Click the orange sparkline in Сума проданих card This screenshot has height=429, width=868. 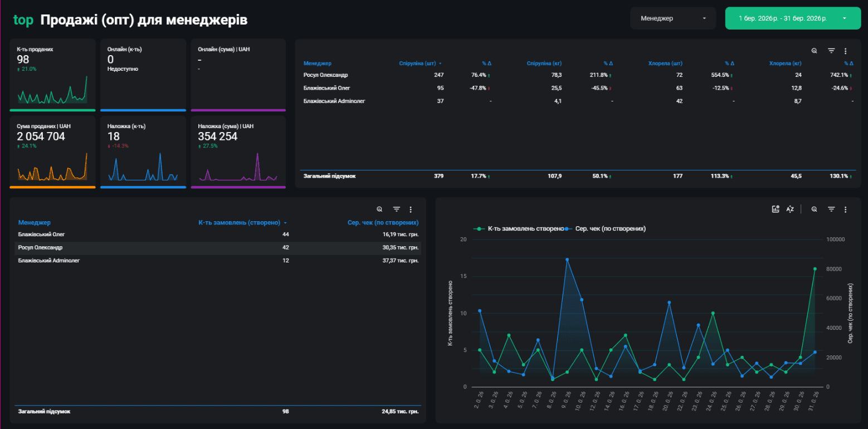(x=53, y=167)
